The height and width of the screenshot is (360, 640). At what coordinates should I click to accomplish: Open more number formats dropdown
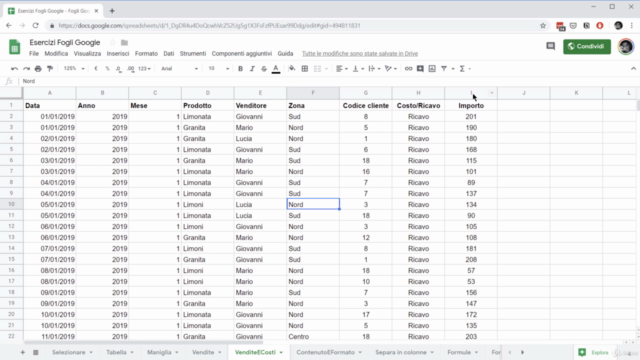pos(144,69)
